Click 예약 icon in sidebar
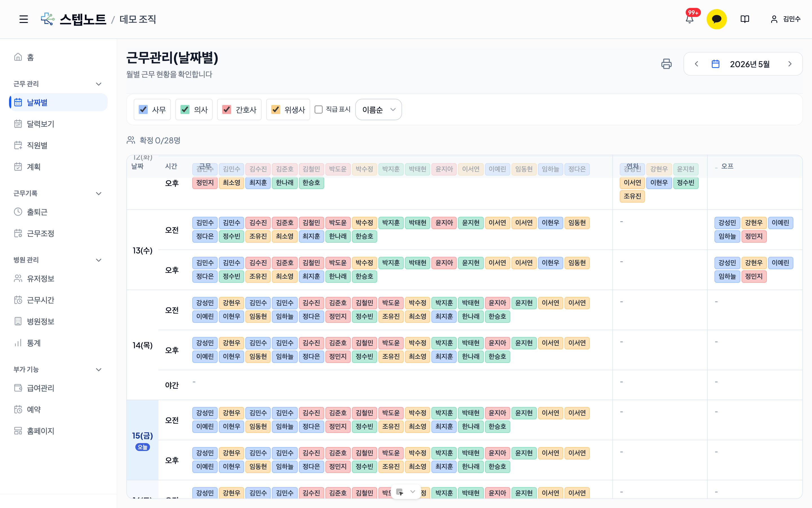This screenshot has width=812, height=508. (18, 409)
